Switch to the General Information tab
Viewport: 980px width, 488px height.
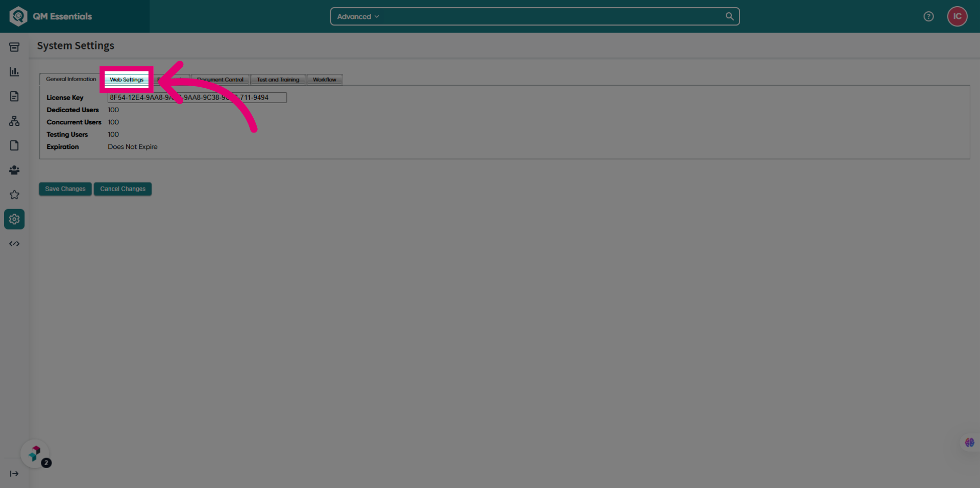(x=71, y=79)
